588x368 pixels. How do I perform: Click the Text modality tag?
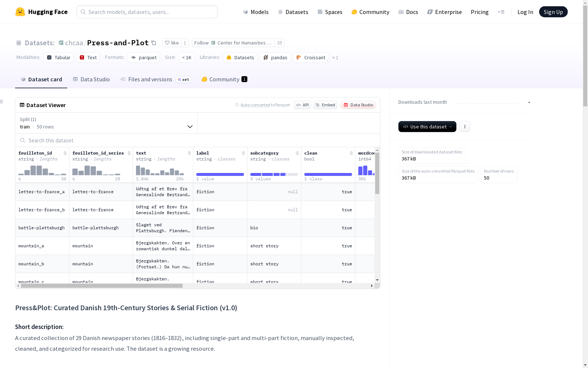pos(88,57)
